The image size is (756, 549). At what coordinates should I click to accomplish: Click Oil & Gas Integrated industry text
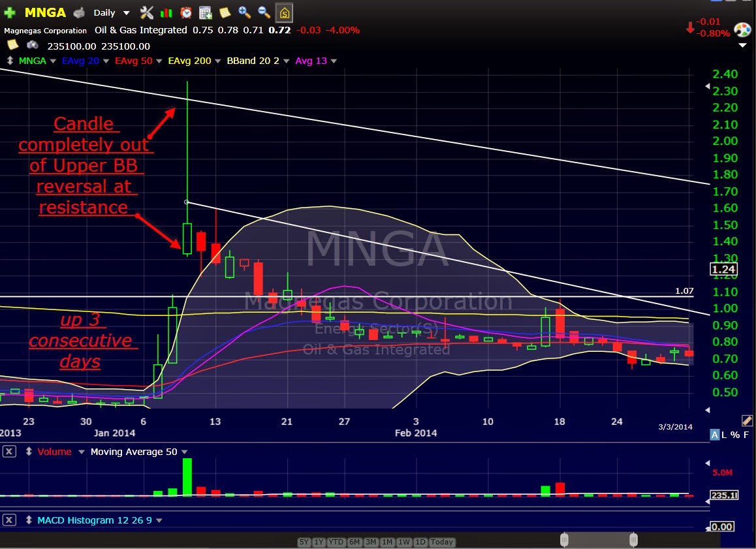(141, 30)
